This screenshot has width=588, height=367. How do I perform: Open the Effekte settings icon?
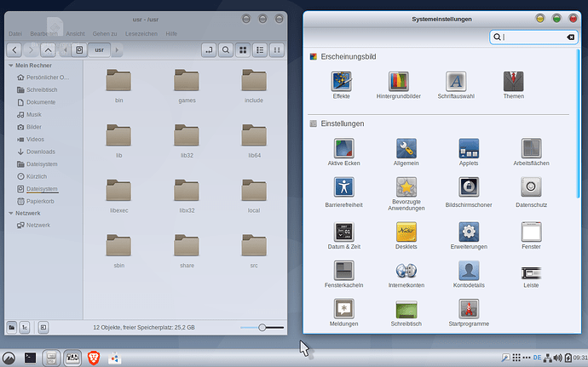pos(341,83)
